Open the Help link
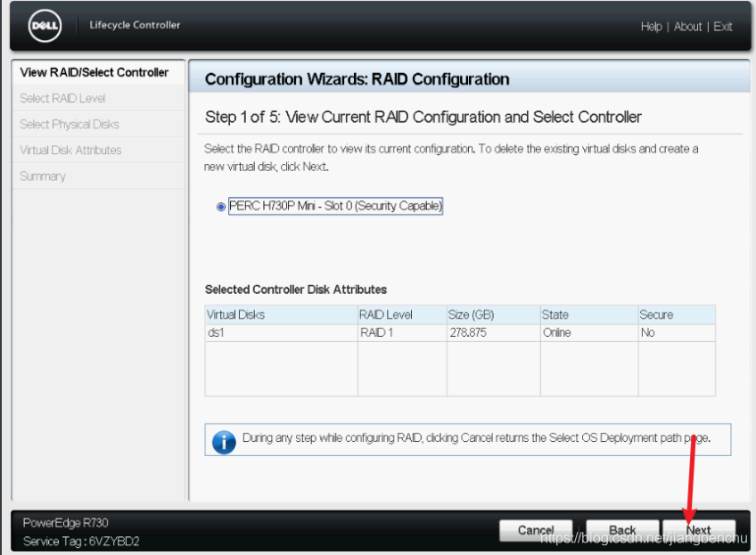Viewport: 756px width, 555px height. tap(651, 27)
